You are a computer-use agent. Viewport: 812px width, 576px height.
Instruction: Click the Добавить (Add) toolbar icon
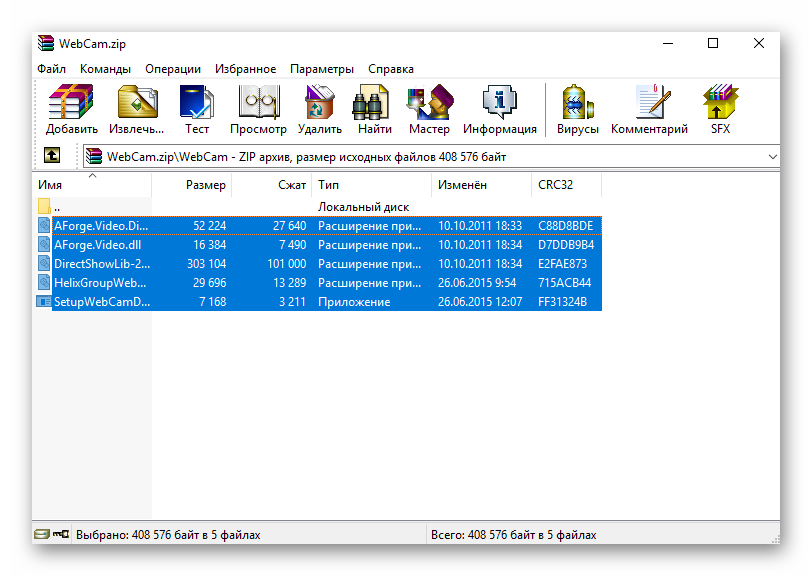[71, 108]
